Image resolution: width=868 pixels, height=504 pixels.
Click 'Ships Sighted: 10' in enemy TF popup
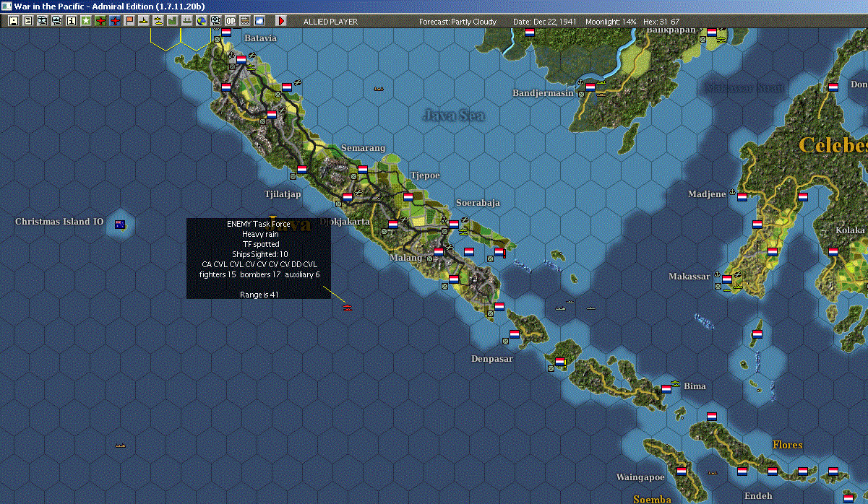259,254
